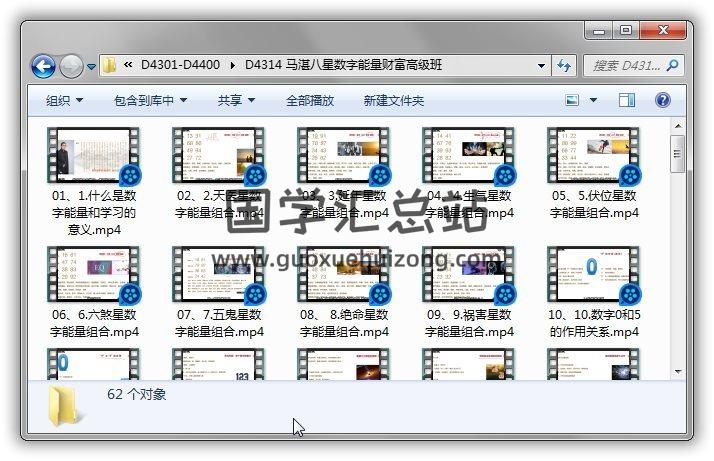Click file name 07、7.五鬼星数字能量组合.mp4
Image resolution: width=714 pixels, height=461 pixels.
(x=219, y=323)
